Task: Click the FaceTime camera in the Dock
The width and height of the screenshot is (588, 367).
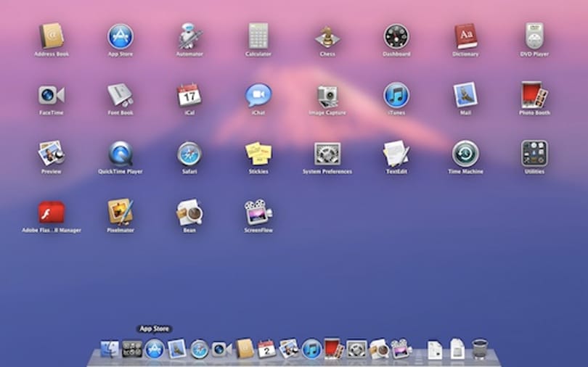Action: point(221,349)
